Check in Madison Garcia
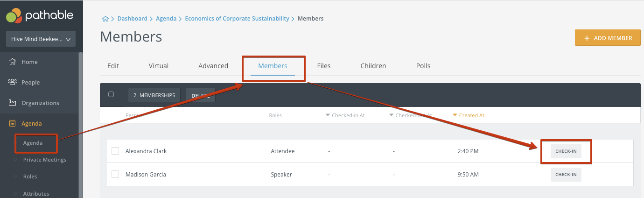Image resolution: width=644 pixels, height=198 pixels. click(566, 175)
